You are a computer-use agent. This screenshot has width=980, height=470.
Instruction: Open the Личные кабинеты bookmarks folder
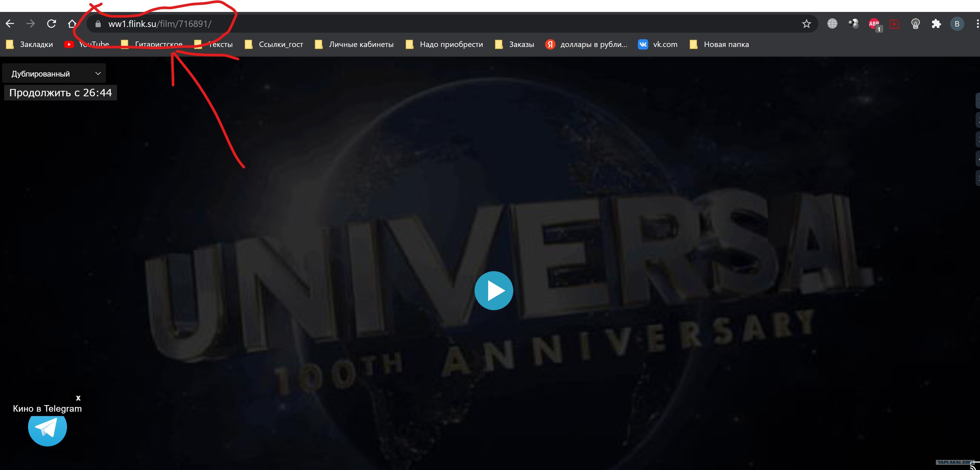[354, 44]
